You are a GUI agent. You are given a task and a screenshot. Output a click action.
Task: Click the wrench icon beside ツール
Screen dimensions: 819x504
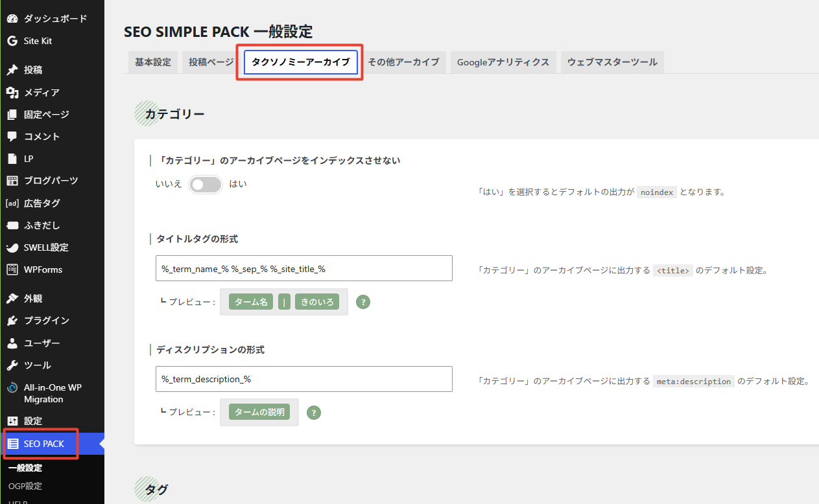pos(12,365)
